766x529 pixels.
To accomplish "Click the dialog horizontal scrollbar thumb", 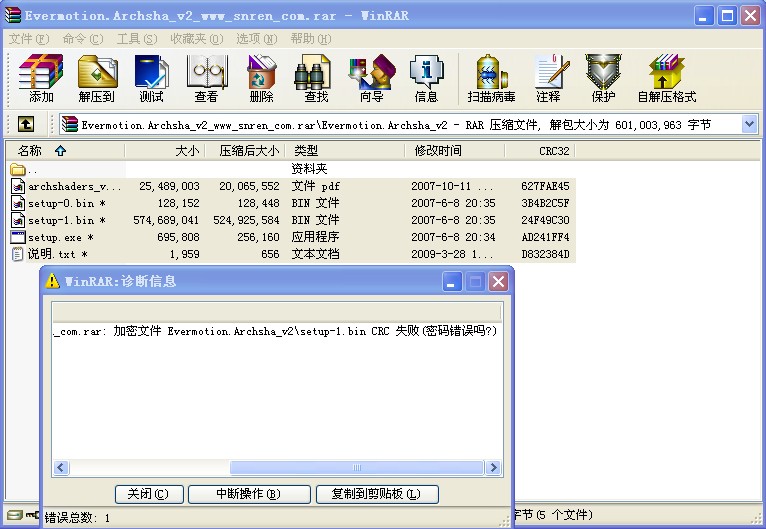I will pos(357,467).
